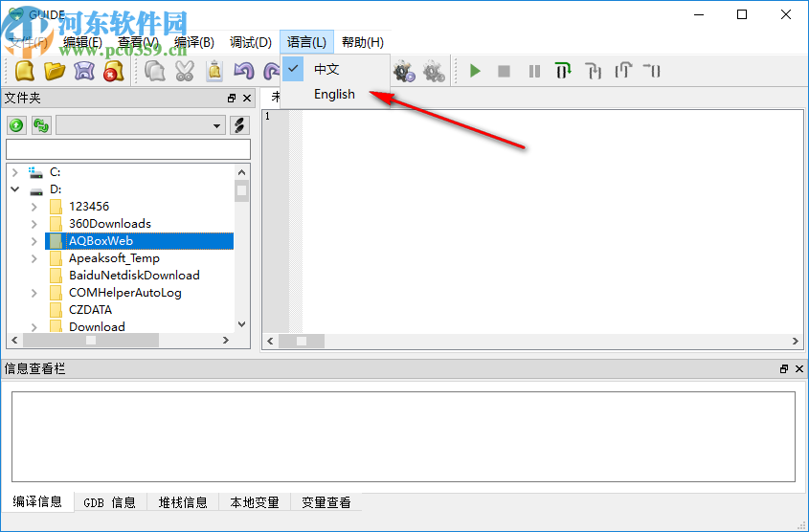Click Step Over debug icon with green arrow

coord(563,71)
